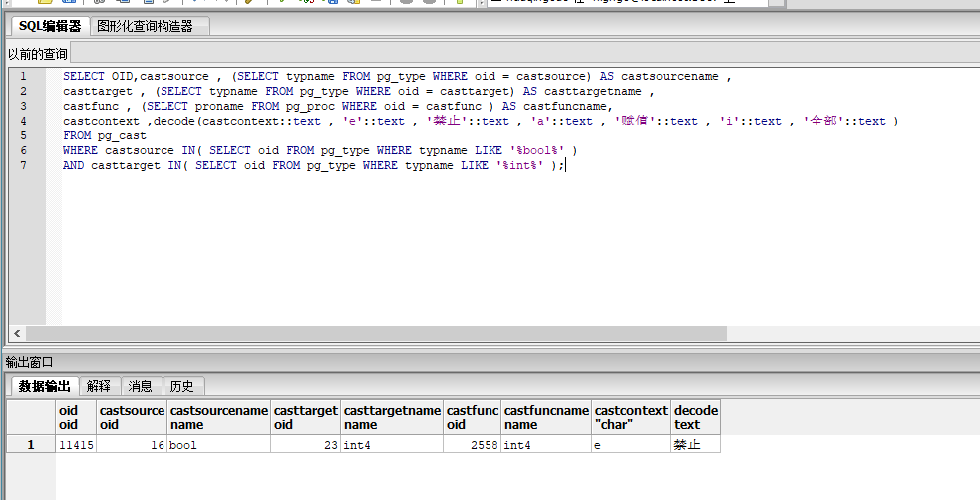Click line number 4 in editor gutter
The image size is (980, 500).
[23, 121]
